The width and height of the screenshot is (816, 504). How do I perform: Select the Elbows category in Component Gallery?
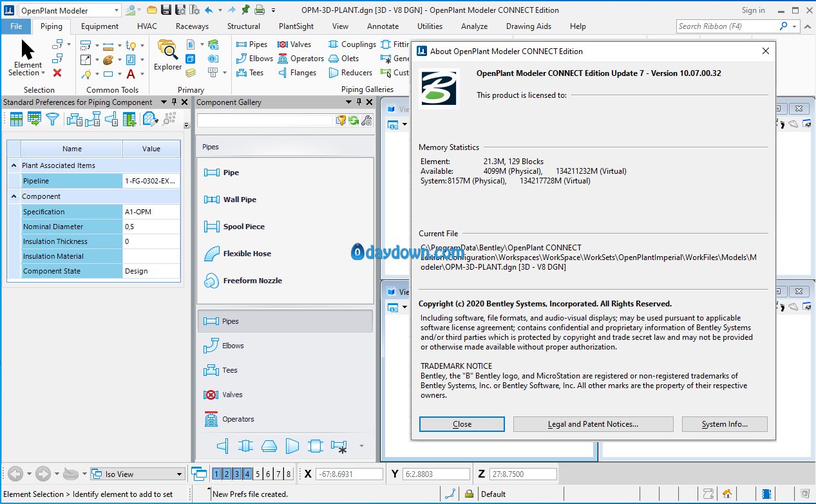(x=285, y=346)
